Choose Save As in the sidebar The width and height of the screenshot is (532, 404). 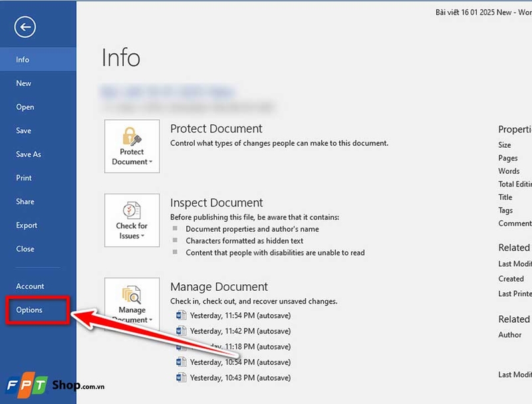coord(38,154)
